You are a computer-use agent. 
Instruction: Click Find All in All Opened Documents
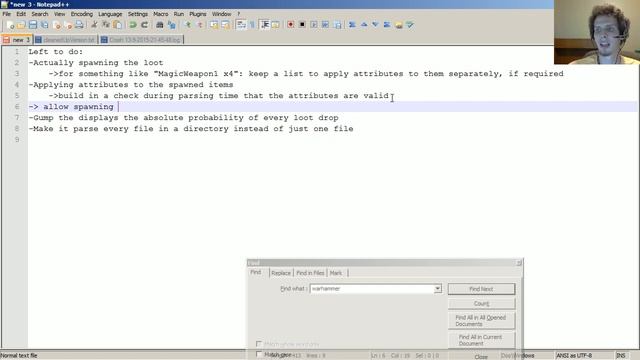[481, 320]
